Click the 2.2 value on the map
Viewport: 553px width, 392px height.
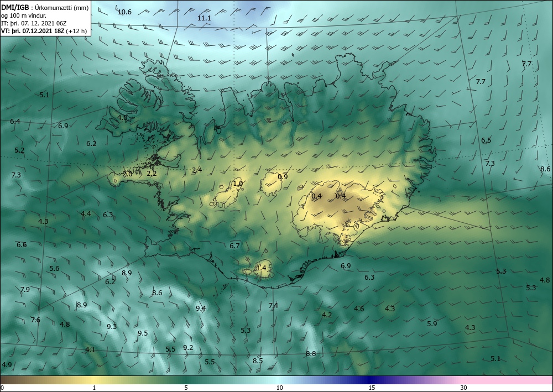(152, 173)
